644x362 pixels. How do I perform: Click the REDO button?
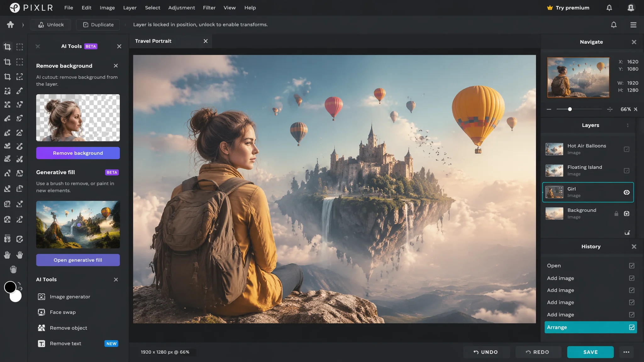538,352
